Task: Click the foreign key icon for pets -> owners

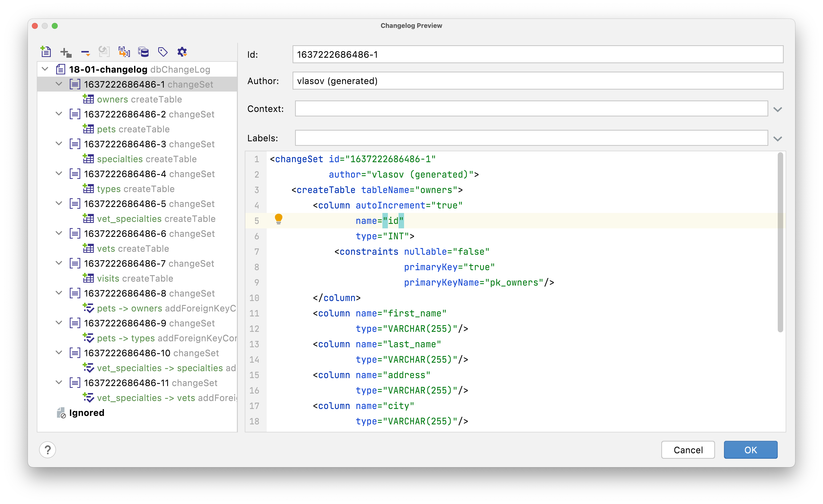Action: click(89, 308)
